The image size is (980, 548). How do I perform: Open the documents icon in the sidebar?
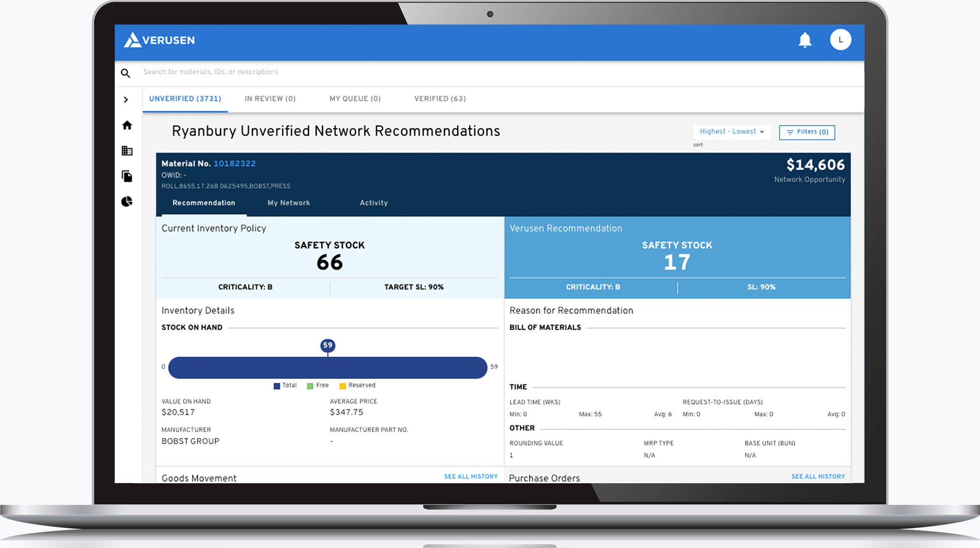127,176
